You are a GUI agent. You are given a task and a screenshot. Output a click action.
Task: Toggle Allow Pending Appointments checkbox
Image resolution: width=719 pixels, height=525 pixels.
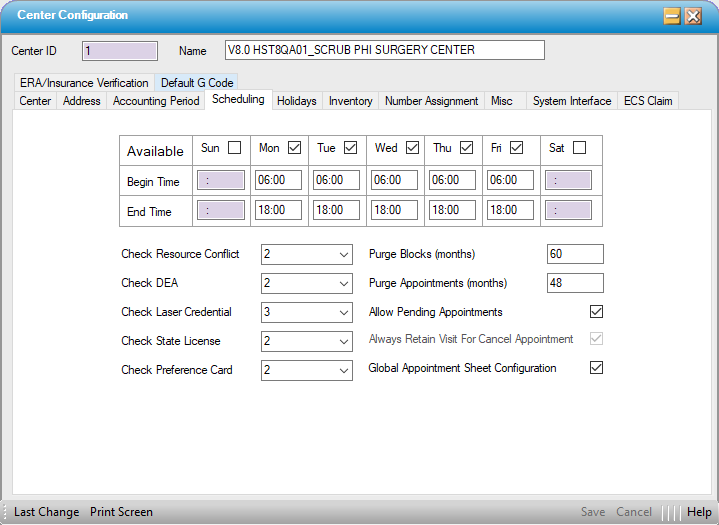597,312
